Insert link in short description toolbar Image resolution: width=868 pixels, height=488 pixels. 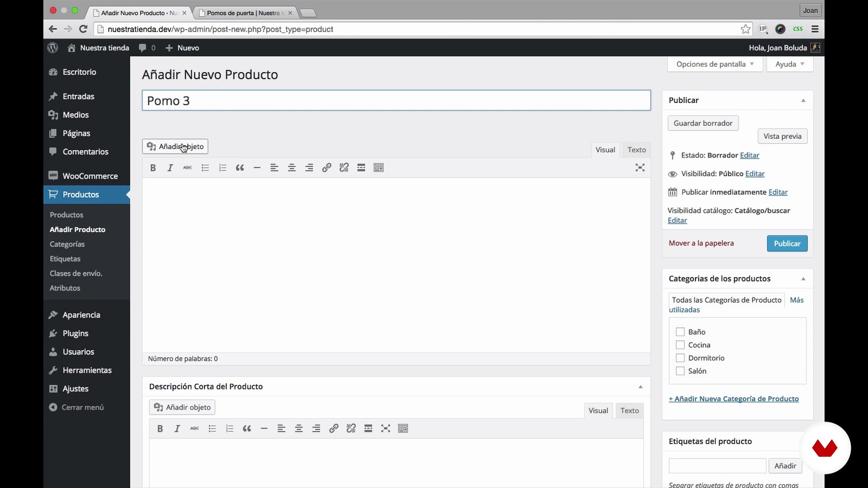click(x=334, y=428)
